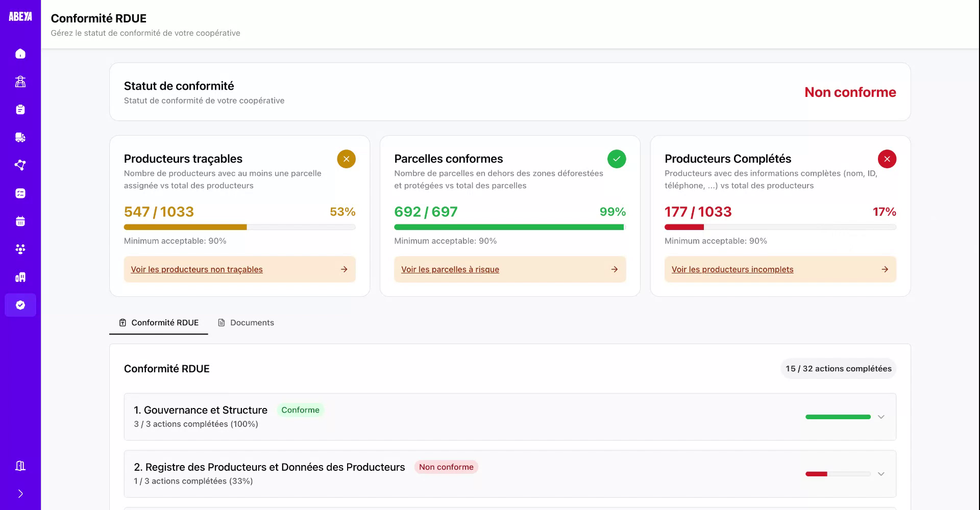Screen dimensions: 980x510
Task: Click the connected nodes network sidebar icon
Action: 20,165
